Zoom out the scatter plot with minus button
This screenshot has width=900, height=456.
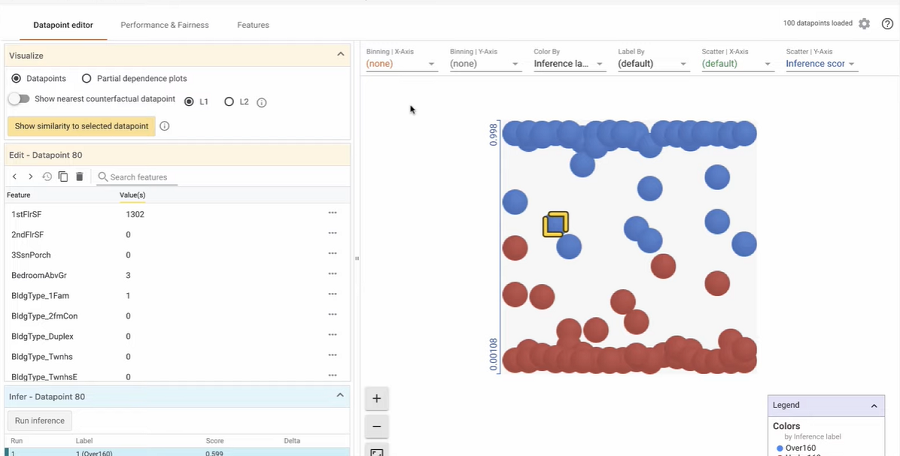tap(377, 427)
